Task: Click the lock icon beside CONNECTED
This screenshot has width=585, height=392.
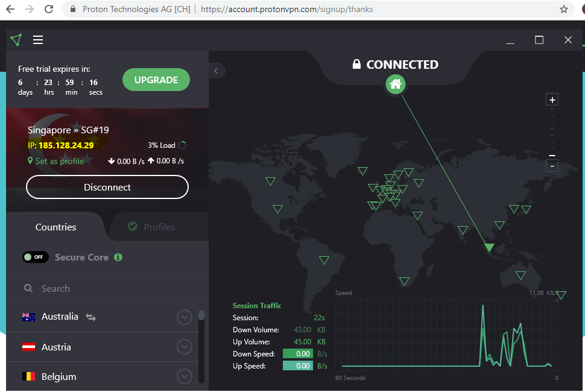Action: [356, 64]
